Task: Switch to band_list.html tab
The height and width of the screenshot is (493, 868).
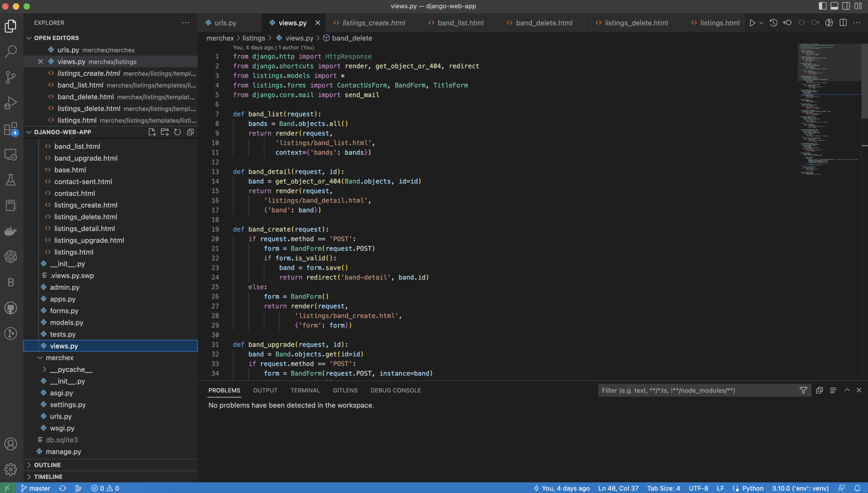Action: pos(460,23)
